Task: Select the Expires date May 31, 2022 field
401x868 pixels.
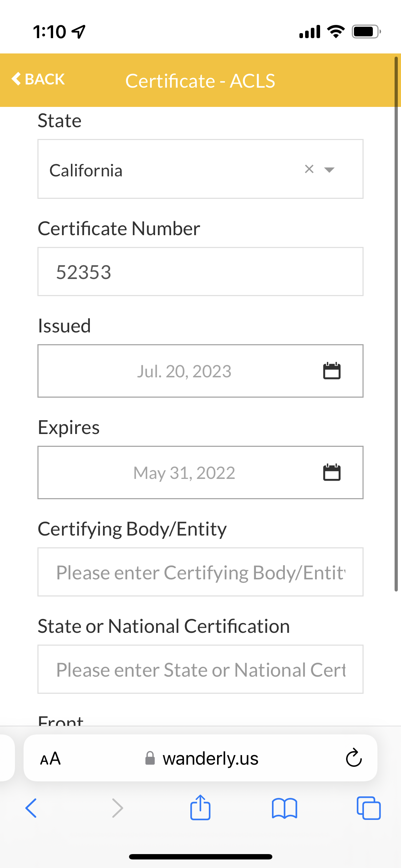Action: 184,472
